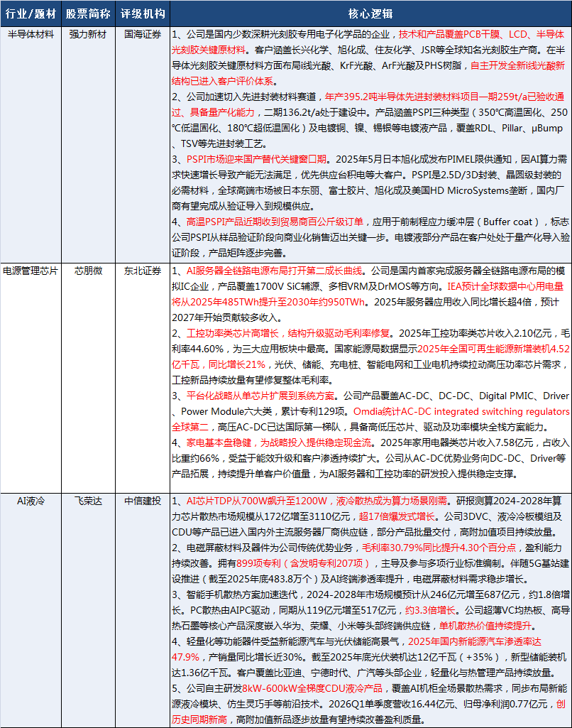This screenshot has width=572, height=728.
Task: Click the 评级机构 column header
Action: (143, 13)
